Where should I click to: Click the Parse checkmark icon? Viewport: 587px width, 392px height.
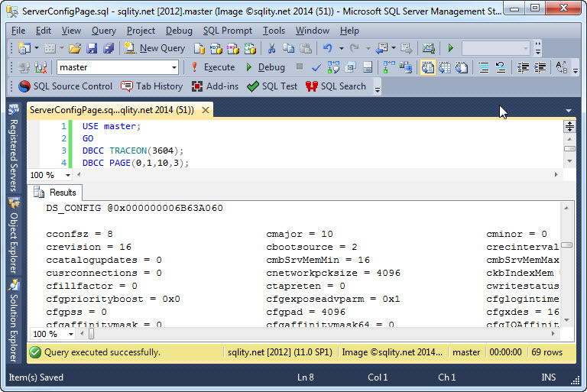pyautogui.click(x=316, y=67)
